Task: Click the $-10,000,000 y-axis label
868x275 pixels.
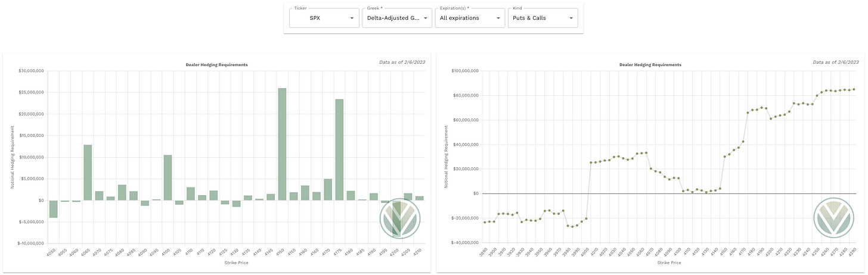Action: [31, 243]
